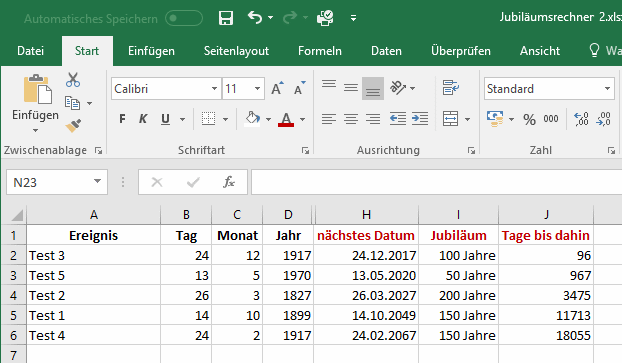Click the quick print preview icon
The image size is (622, 363).
[x=325, y=18]
